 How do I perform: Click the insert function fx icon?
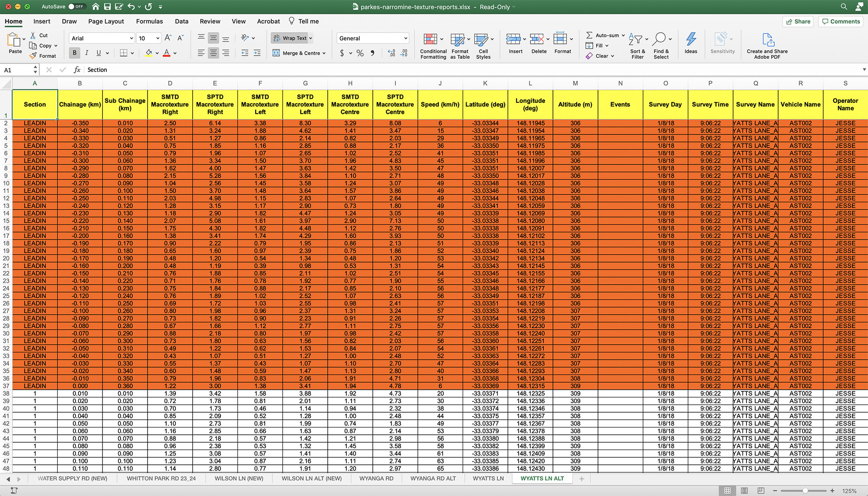pos(77,69)
